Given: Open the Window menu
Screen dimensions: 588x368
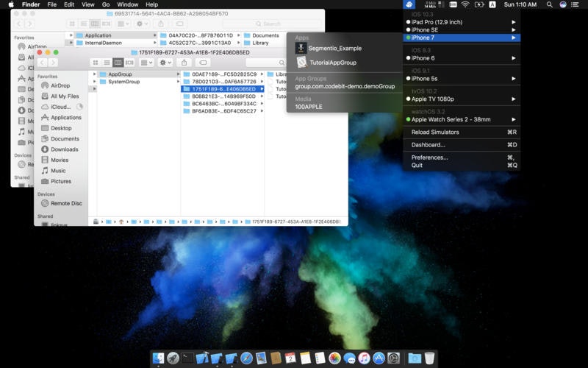Looking at the screenshot, I should tap(127, 4).
